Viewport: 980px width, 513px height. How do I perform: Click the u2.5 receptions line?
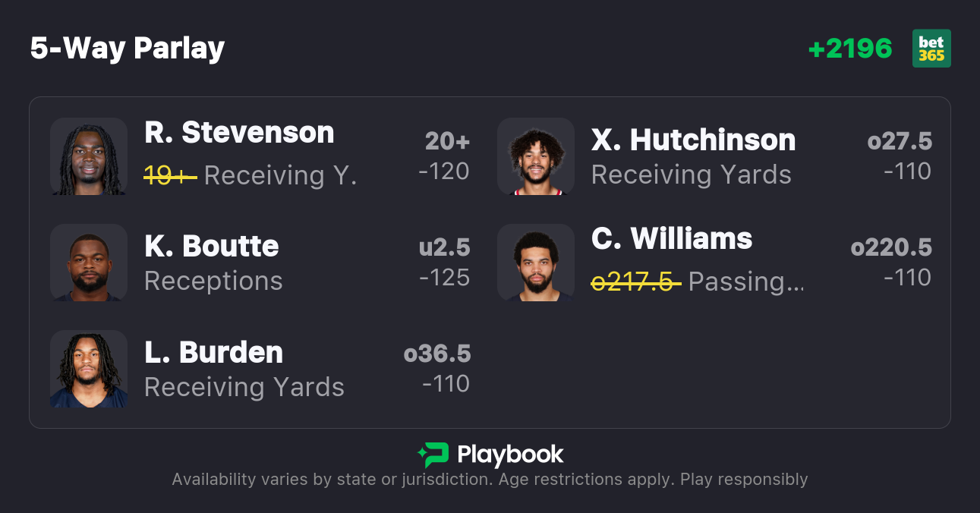pos(444,247)
